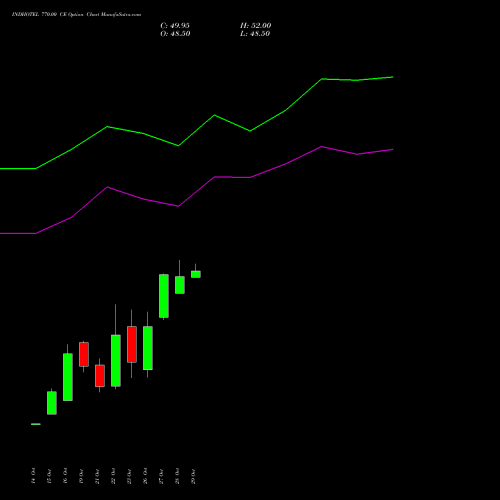Select the high value H: 52.00
This screenshot has width=500, height=500.
click(x=256, y=26)
